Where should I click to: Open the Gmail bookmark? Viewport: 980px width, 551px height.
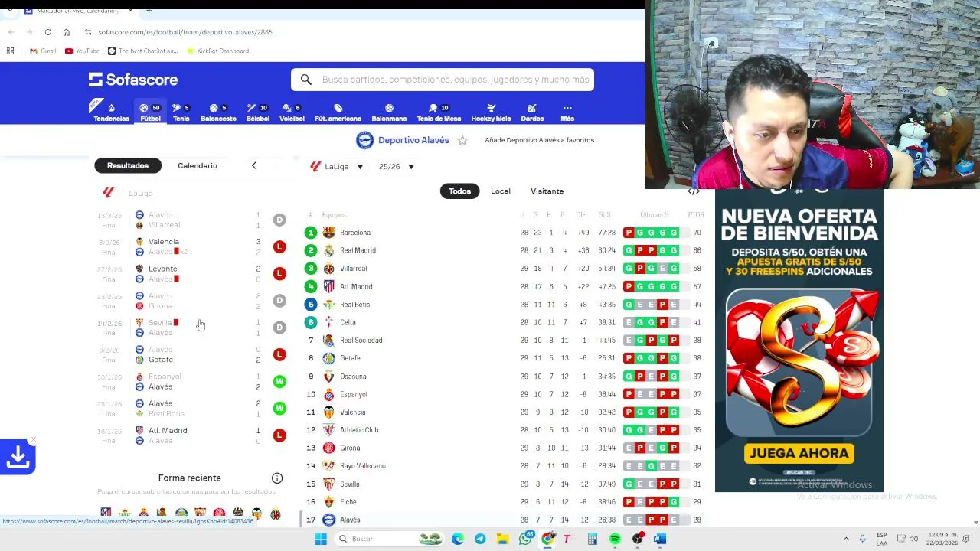pos(43,51)
